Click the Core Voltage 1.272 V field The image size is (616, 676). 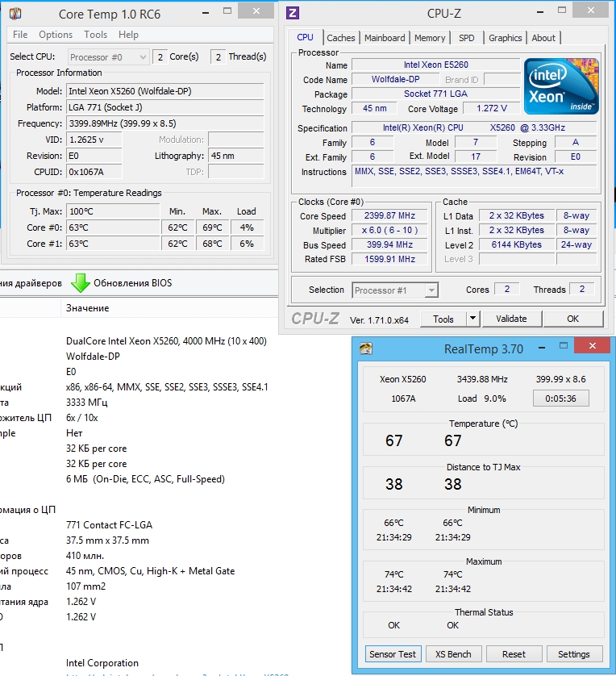pos(492,108)
